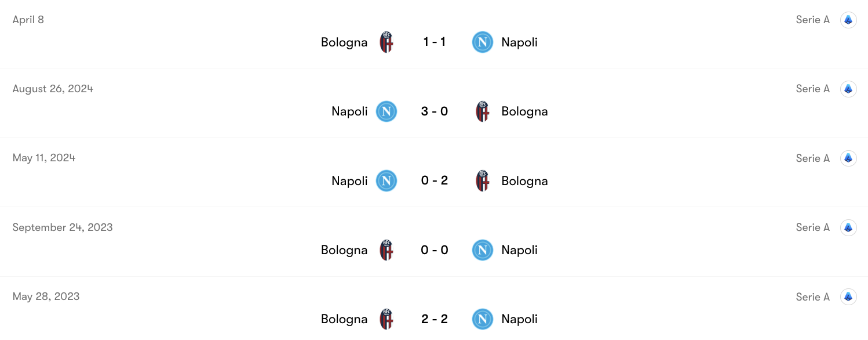This screenshot has height=340, width=868.
Task: Click the Serie A league icon on the May 11 row
Action: (x=848, y=158)
